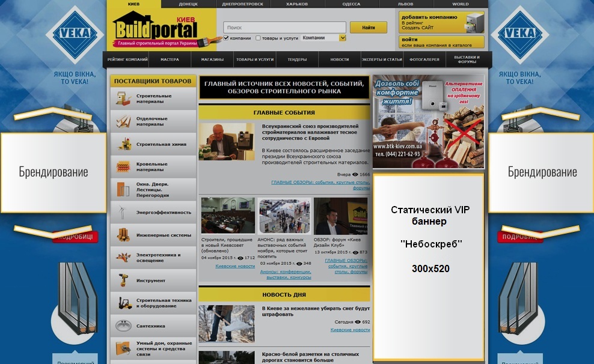Screen dimensions: 594x364
Task: Open the Сантехника sink icon
Action: [123, 326]
